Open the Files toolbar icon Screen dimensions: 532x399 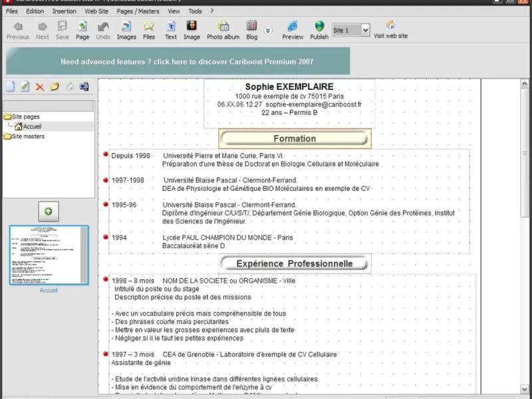(149, 29)
